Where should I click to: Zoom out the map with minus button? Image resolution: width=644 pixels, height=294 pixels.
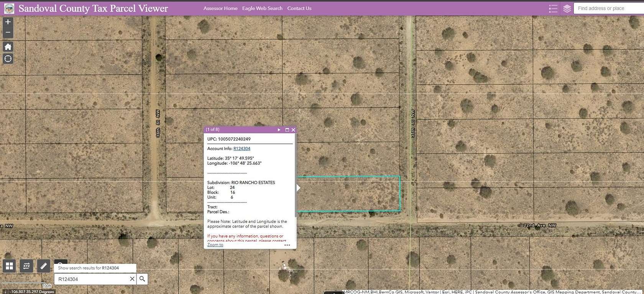(8, 33)
